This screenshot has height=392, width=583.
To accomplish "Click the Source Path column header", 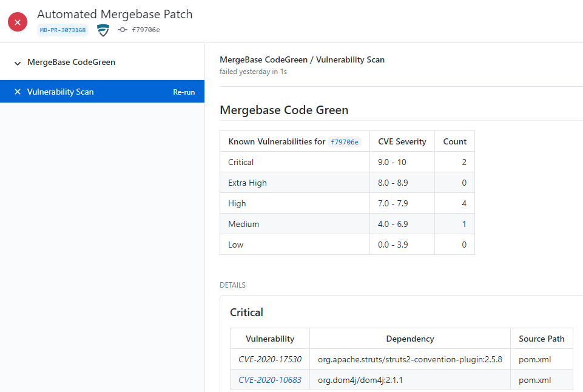I will tap(541, 339).
